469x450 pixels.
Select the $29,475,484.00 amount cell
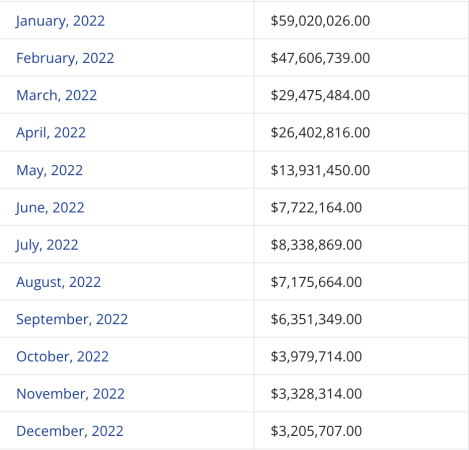click(361, 95)
